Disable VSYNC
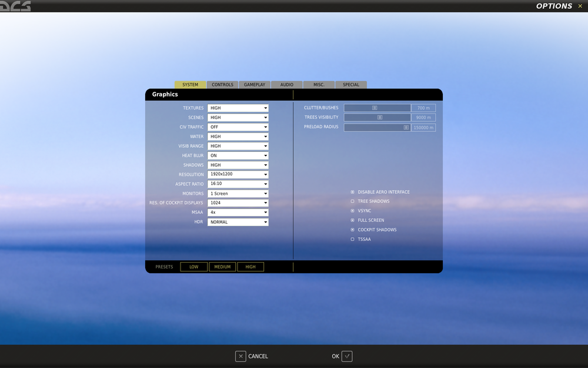588x368 pixels. pos(352,210)
